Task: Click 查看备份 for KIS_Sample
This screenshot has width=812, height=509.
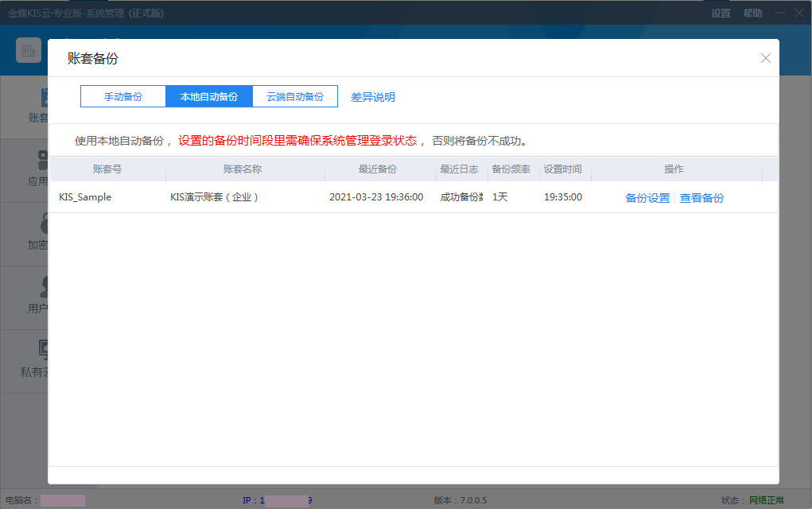Action: point(701,198)
